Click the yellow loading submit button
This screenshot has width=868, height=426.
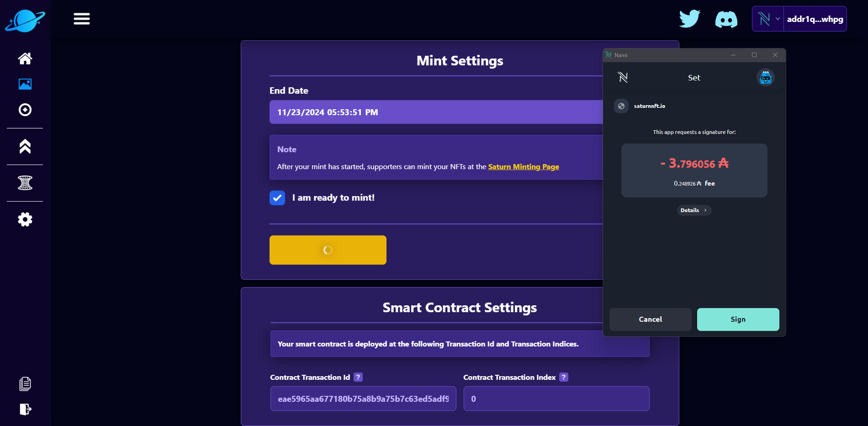tap(328, 250)
